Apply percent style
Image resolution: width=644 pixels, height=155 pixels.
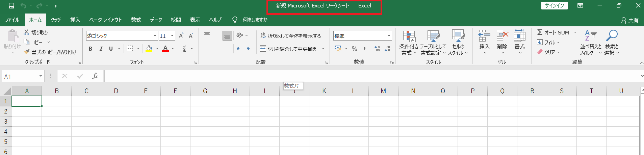(x=354, y=49)
